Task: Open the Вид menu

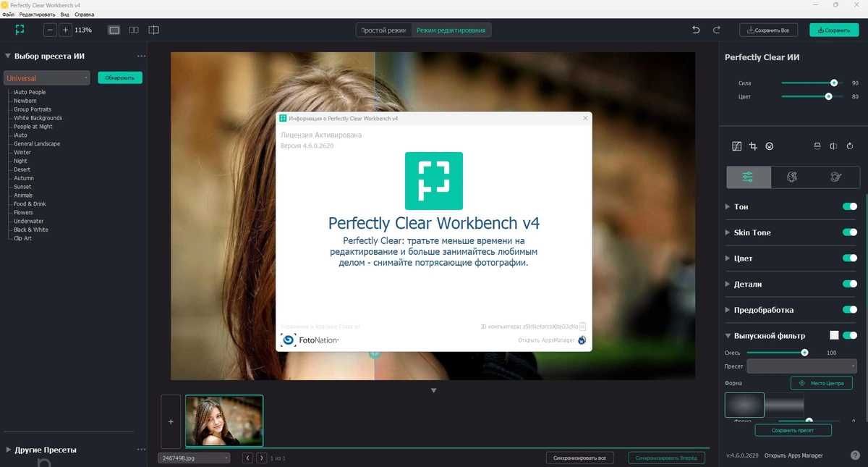Action: [x=65, y=14]
